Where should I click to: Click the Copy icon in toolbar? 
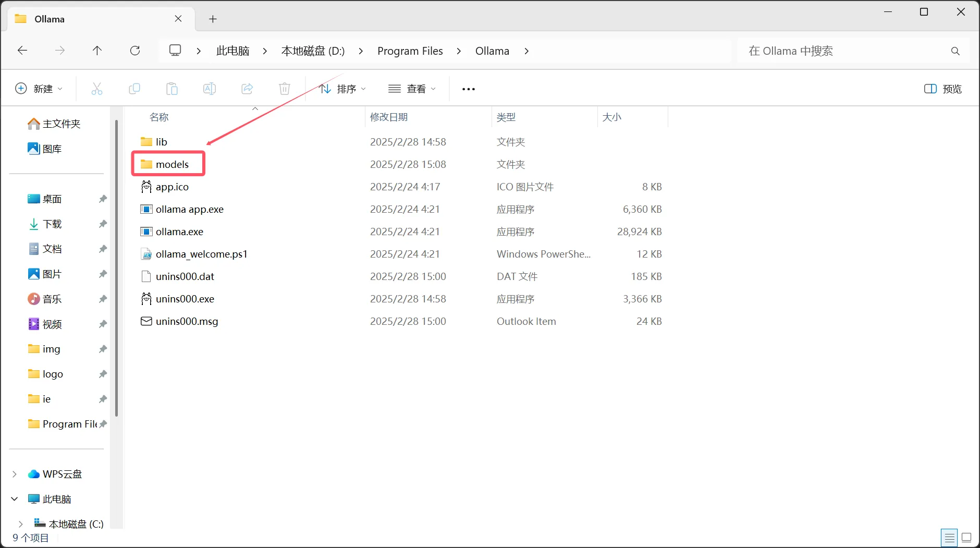tap(134, 89)
